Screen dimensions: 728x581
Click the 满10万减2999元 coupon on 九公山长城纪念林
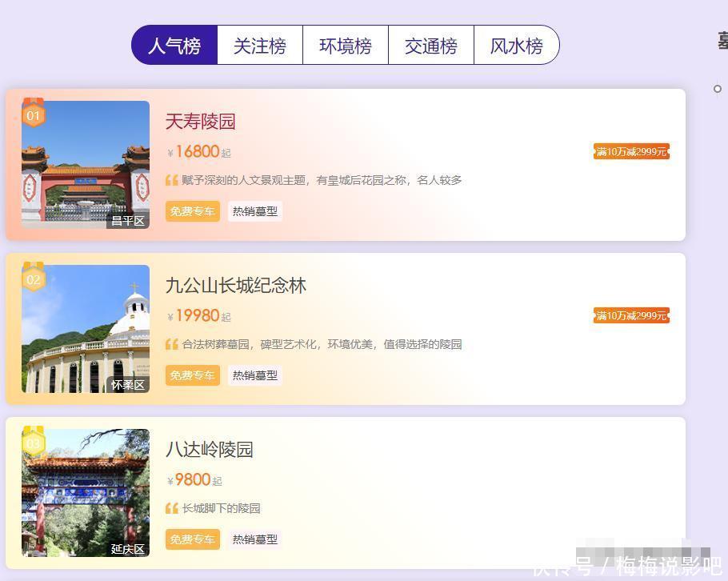[631, 315]
